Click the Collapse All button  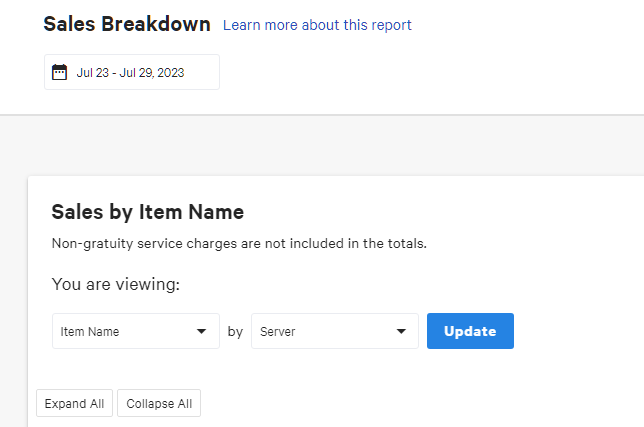(159, 404)
